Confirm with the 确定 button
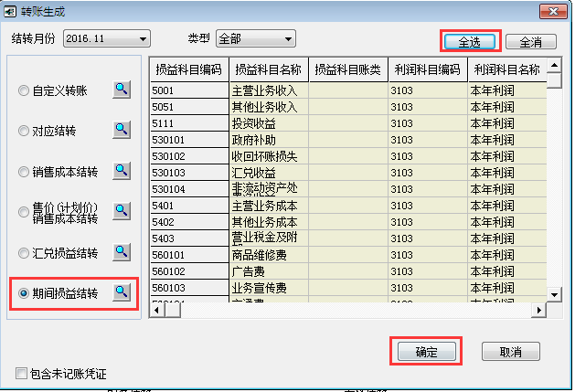Image resolution: width=575 pixels, height=392 pixels. (425, 352)
